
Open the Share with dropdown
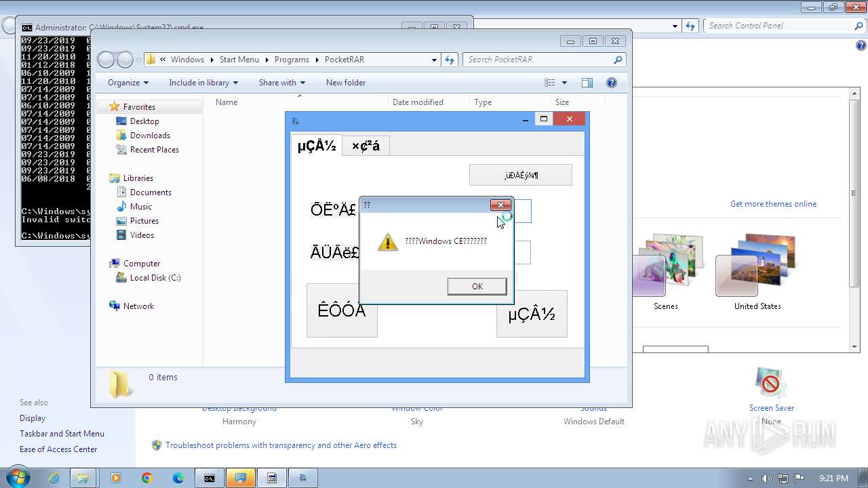coord(281,83)
